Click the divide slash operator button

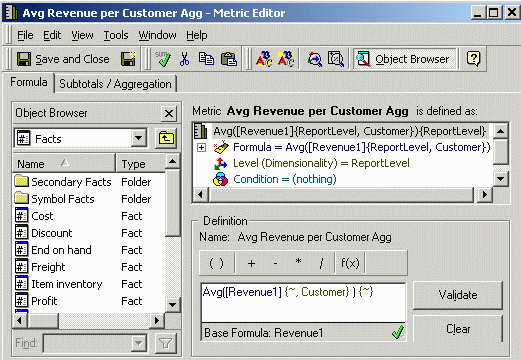coord(321,263)
